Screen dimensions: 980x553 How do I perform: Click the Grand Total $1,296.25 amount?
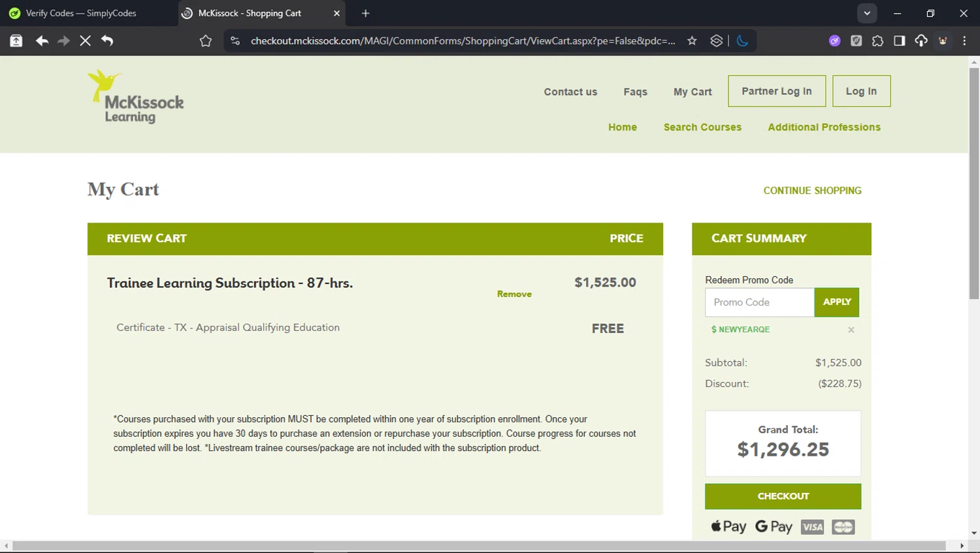pyautogui.click(x=783, y=449)
